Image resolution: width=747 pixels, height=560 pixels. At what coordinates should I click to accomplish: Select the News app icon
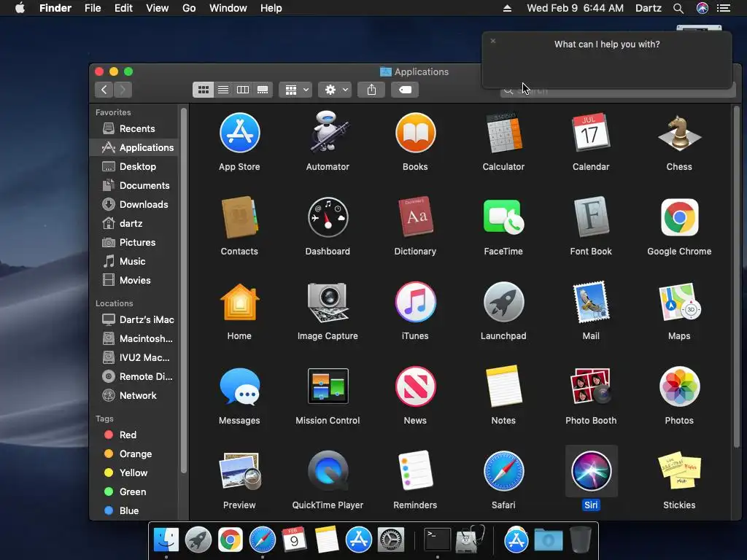tap(415, 386)
